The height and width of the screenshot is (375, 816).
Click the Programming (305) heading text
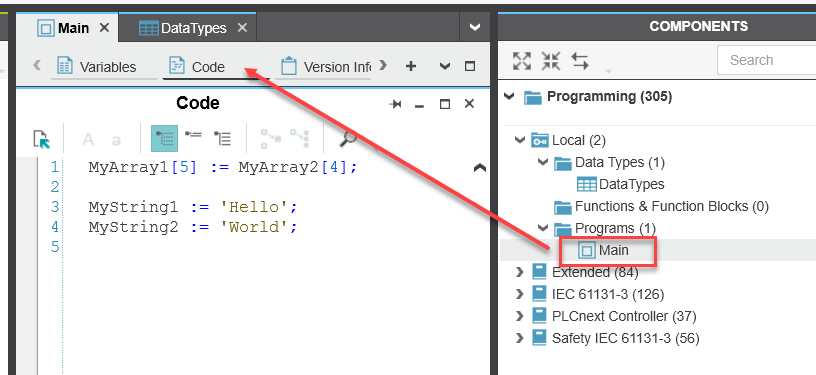609,96
